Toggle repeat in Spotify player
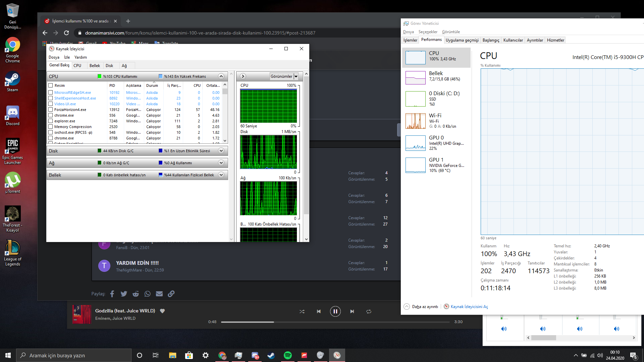644x362 pixels. [369, 311]
